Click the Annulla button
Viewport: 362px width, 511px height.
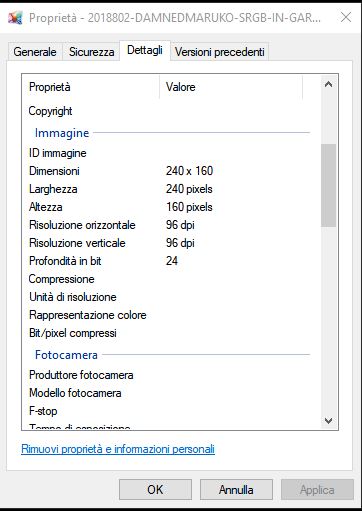[x=236, y=490]
